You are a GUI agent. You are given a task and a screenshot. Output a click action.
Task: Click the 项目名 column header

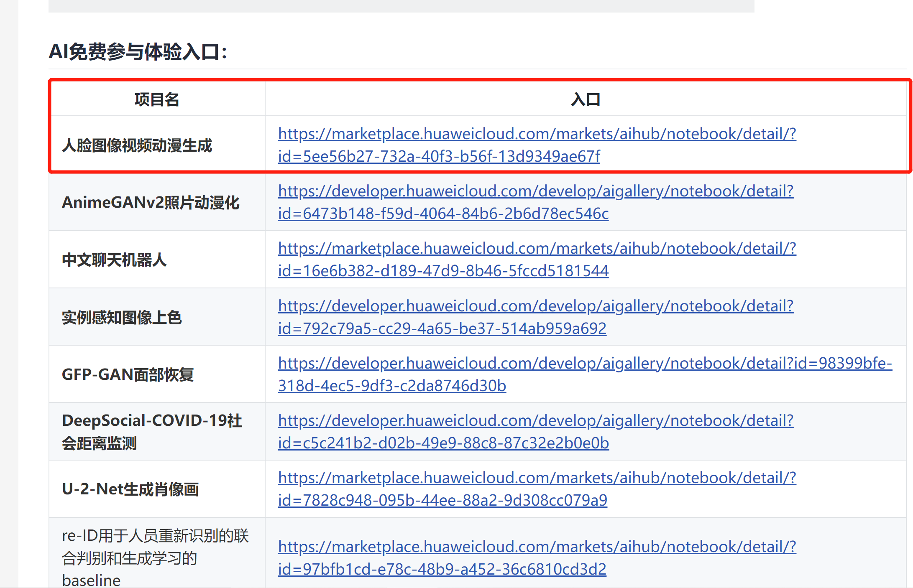tap(157, 99)
